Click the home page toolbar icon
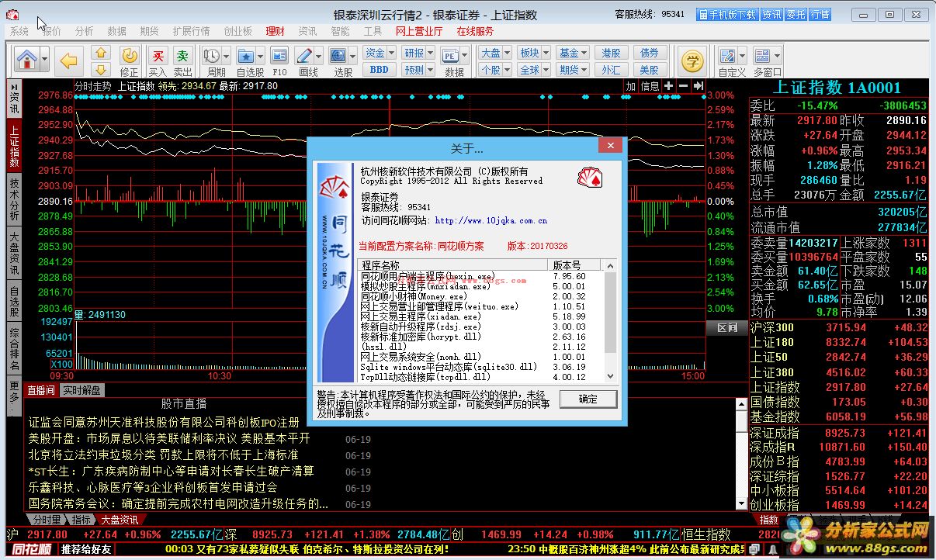Screen dimensions: 936x560 27,59
